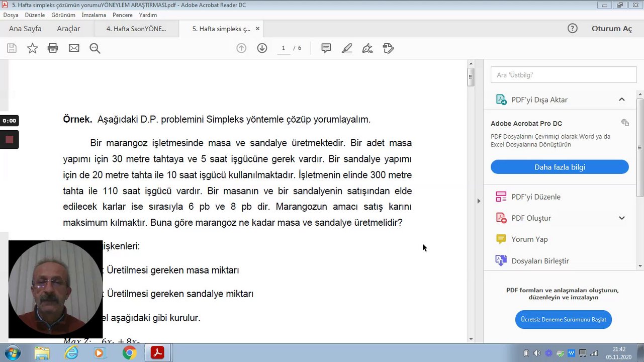Open the Find text magnifier tool

[x=95, y=48]
